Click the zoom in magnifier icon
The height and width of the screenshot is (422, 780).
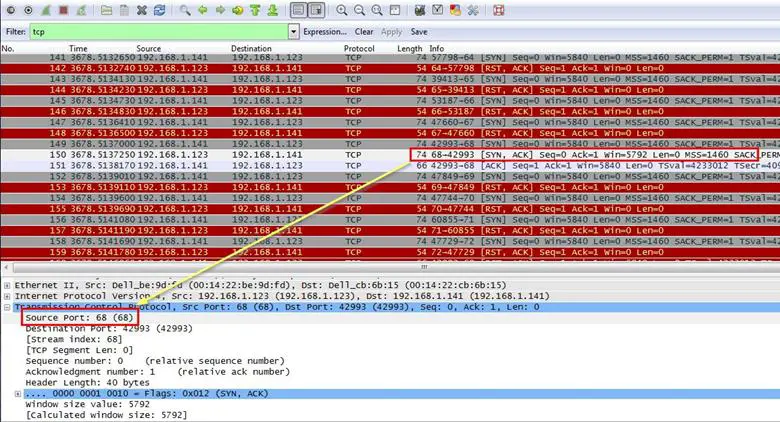pyautogui.click(x=342, y=10)
